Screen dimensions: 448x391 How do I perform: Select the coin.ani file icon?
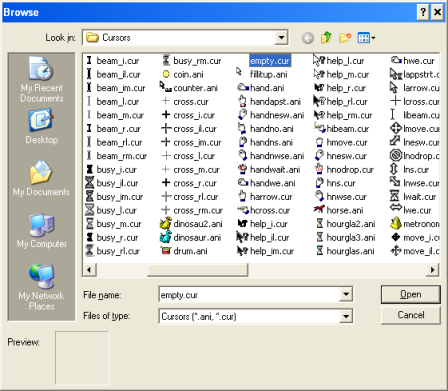tap(166, 74)
